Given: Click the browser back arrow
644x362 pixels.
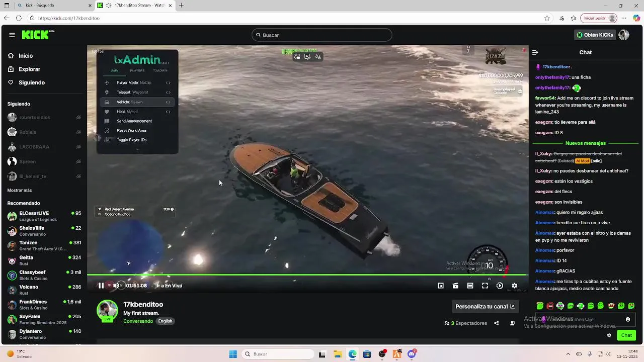Looking at the screenshot, I should [7, 18].
